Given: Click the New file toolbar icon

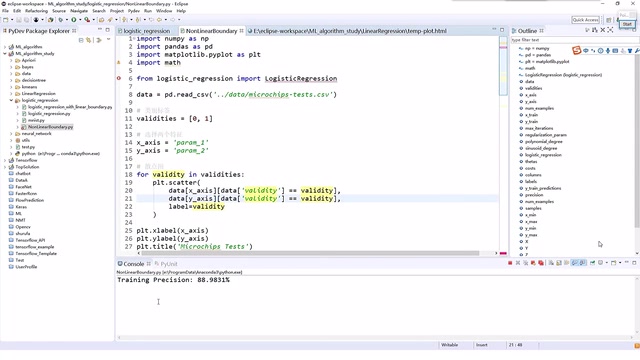Looking at the screenshot, I should pyautogui.click(x=5, y=20).
